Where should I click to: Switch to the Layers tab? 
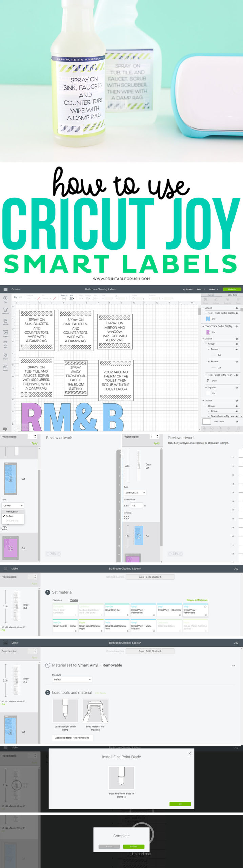point(211,295)
